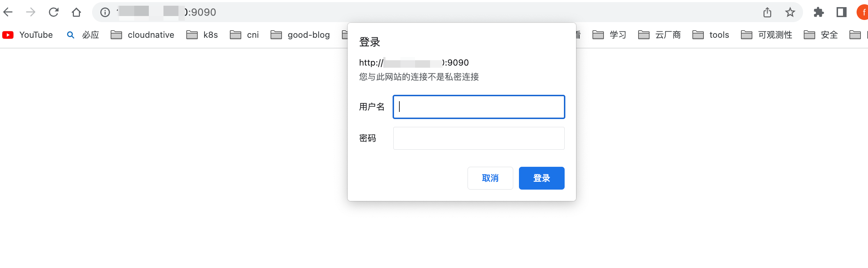868x268 pixels.
Task: Cancel the login with 取消 button
Action: tap(490, 178)
